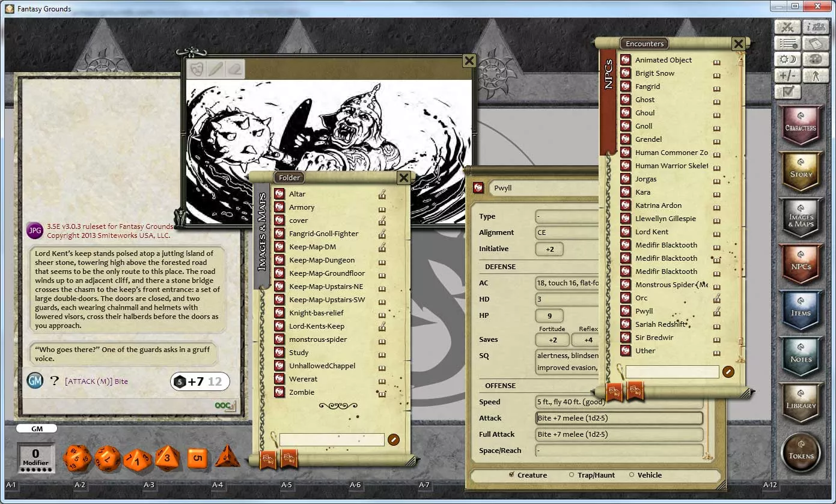Click the record icon left of Zombie

279,392
